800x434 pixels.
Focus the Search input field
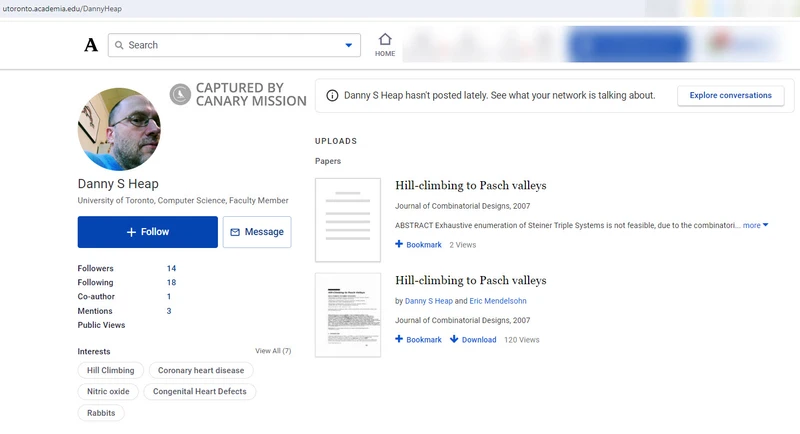[x=234, y=45]
